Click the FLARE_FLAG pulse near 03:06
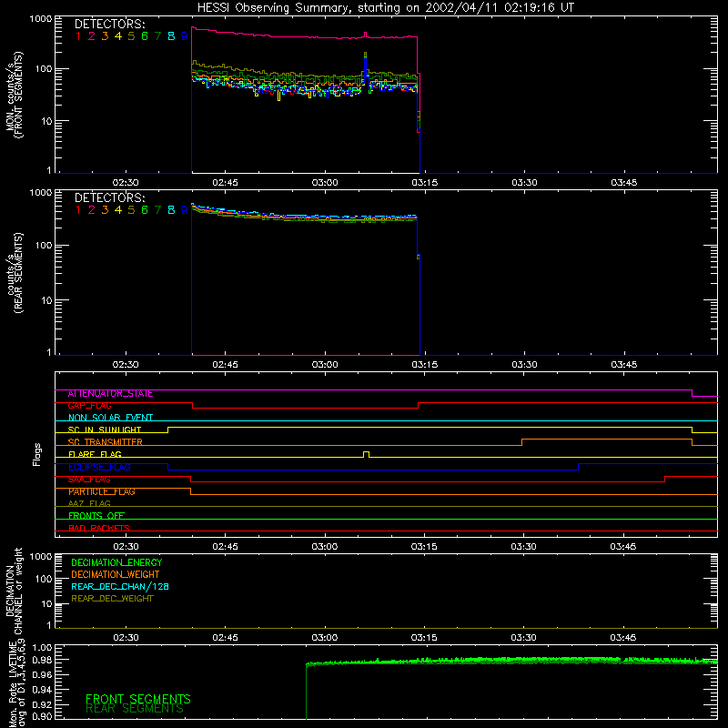Image resolution: width=728 pixels, height=728 pixels. [x=367, y=454]
